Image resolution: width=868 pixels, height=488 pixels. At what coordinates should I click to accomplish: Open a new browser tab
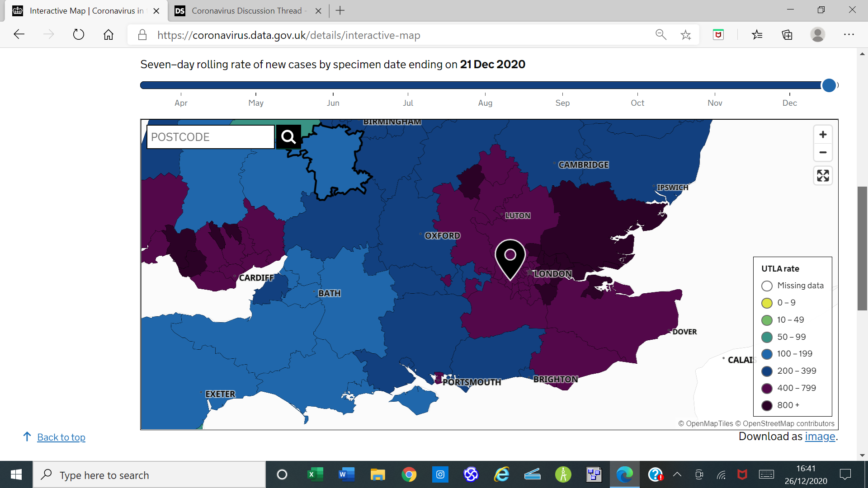click(x=340, y=11)
